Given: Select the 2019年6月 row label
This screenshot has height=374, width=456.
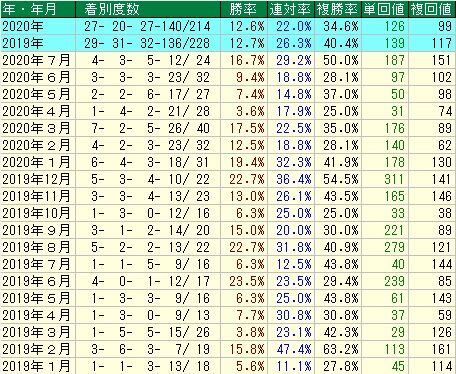Looking at the screenshot, I should 36,281.
